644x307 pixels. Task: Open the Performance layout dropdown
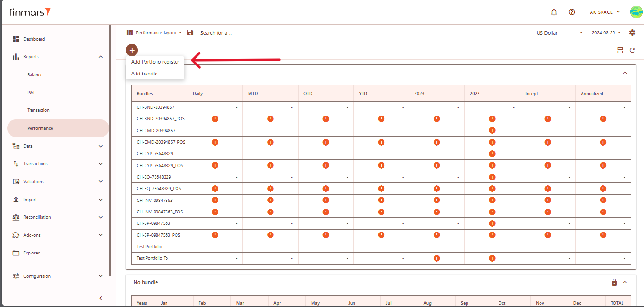pos(155,33)
